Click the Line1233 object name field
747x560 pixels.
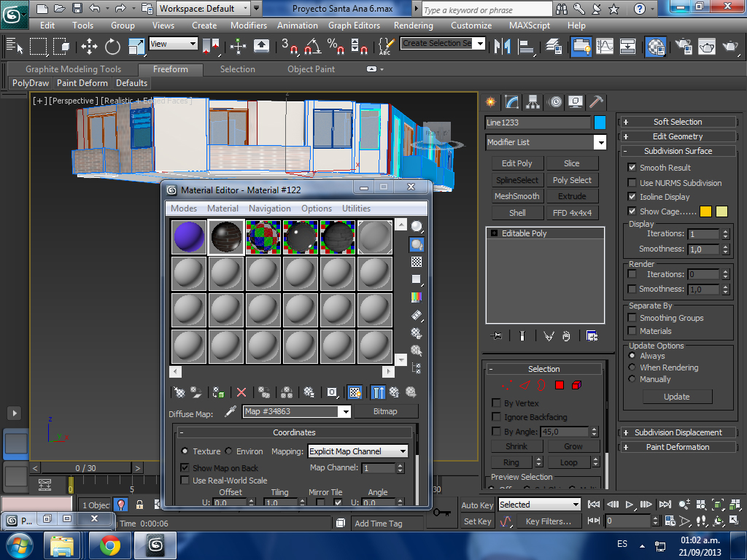(538, 122)
